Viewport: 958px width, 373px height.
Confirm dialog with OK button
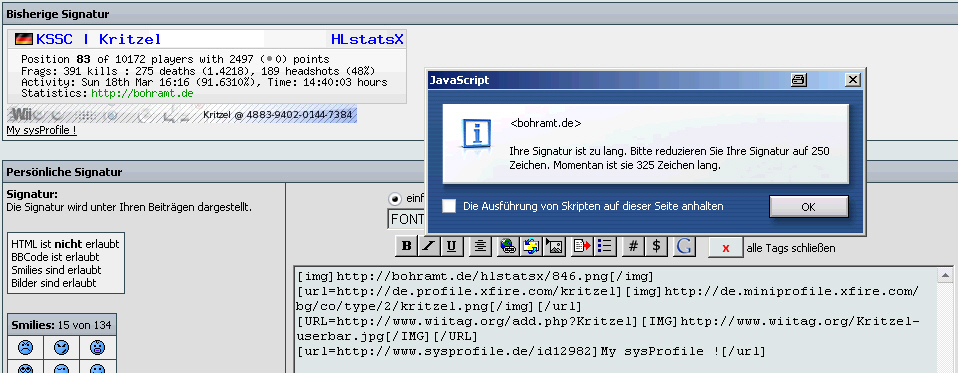coord(808,207)
